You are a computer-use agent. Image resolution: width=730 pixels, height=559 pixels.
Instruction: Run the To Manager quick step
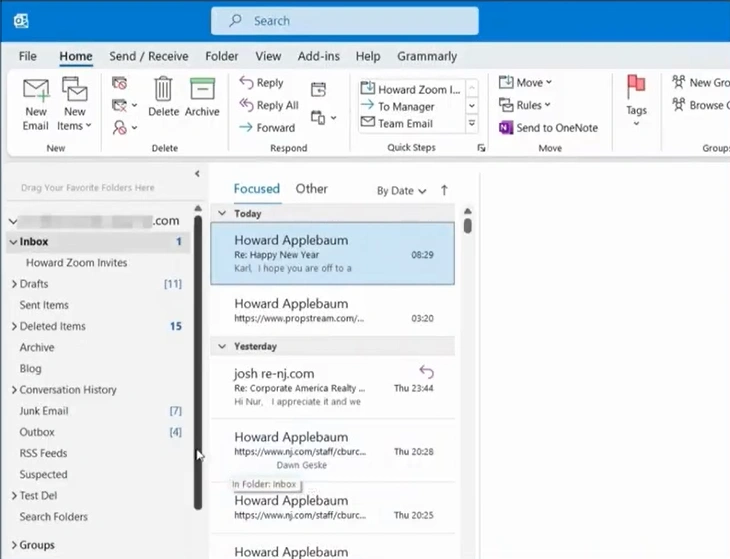point(411,107)
